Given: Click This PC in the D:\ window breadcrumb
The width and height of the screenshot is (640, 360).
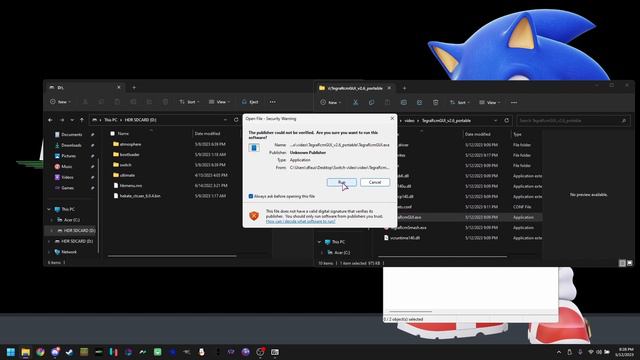Looking at the screenshot, I should [x=110, y=120].
